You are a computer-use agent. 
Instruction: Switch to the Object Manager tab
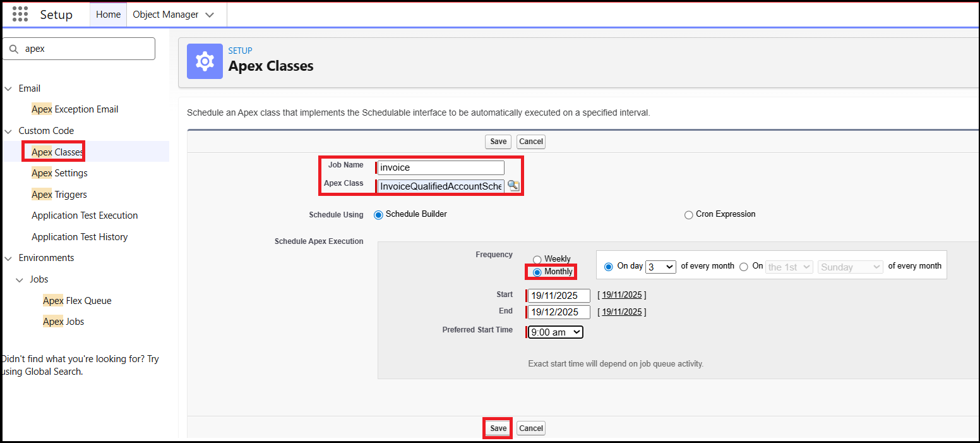tap(165, 15)
